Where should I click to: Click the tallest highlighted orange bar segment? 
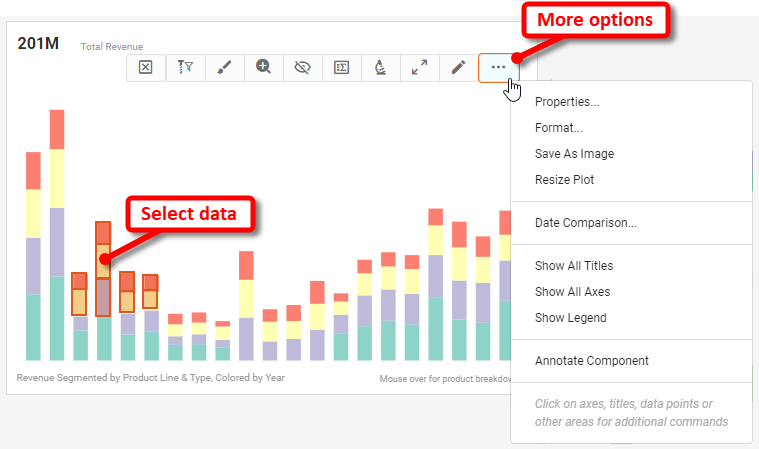click(103, 260)
